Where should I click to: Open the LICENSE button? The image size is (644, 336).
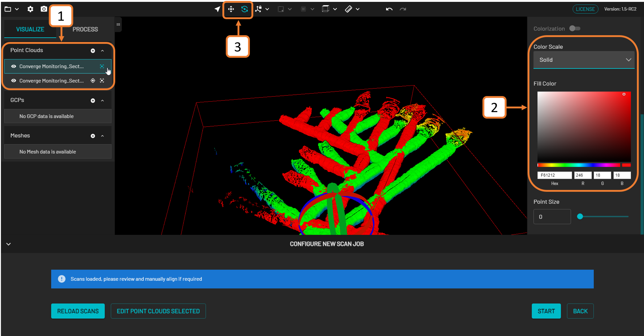coord(585,9)
